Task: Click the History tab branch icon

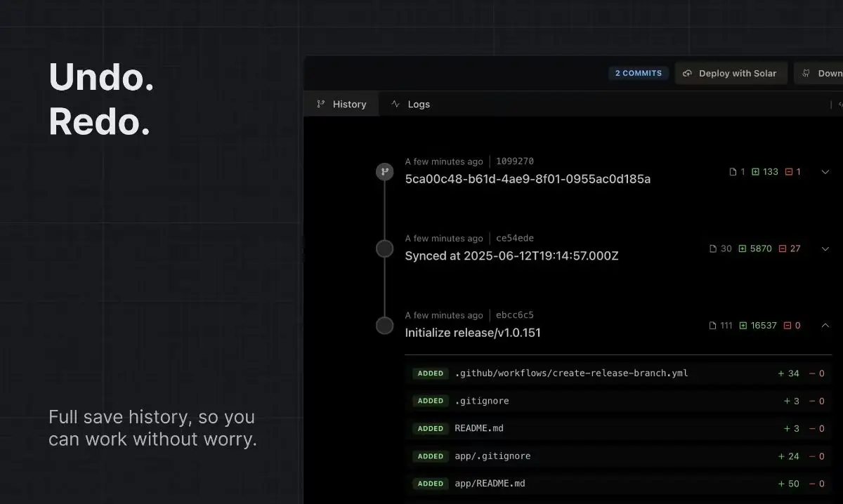Action: pos(321,104)
